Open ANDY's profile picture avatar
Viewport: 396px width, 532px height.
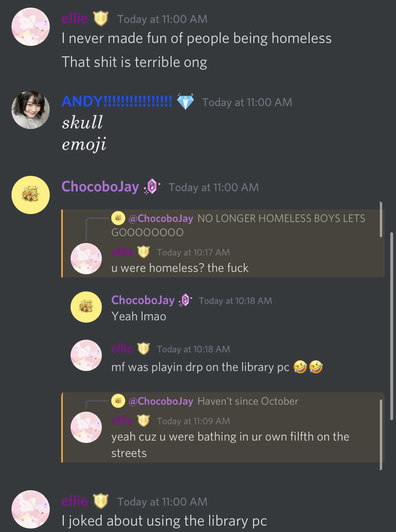(31, 110)
